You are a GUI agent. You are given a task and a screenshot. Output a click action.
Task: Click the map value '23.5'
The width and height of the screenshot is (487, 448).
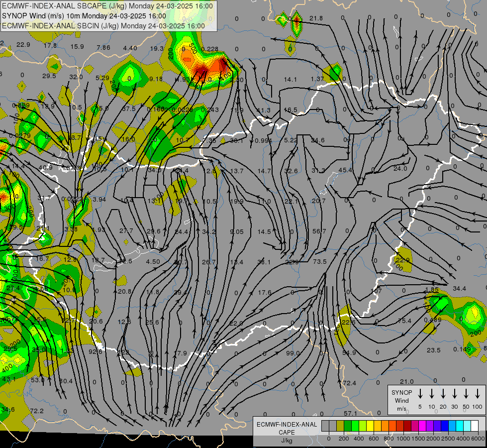click(434, 350)
